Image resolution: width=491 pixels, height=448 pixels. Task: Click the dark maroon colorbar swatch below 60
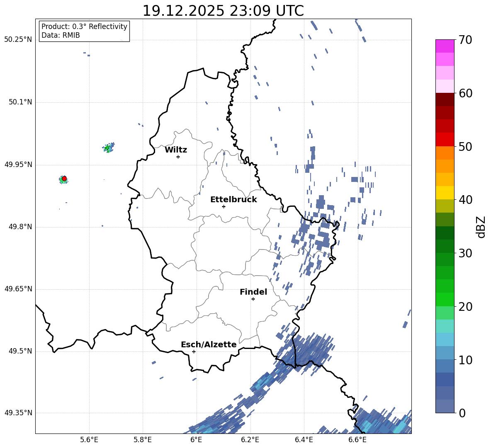tap(445, 99)
